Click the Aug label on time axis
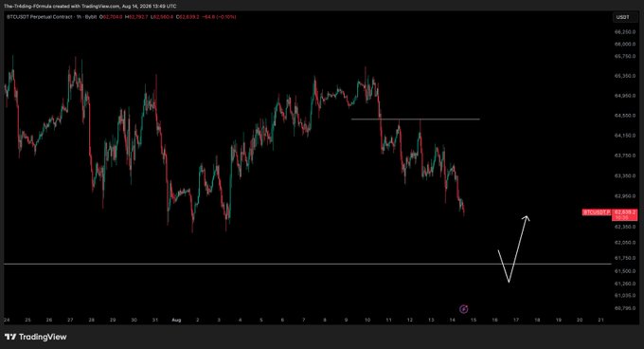This screenshot has width=644, height=349. click(176, 320)
